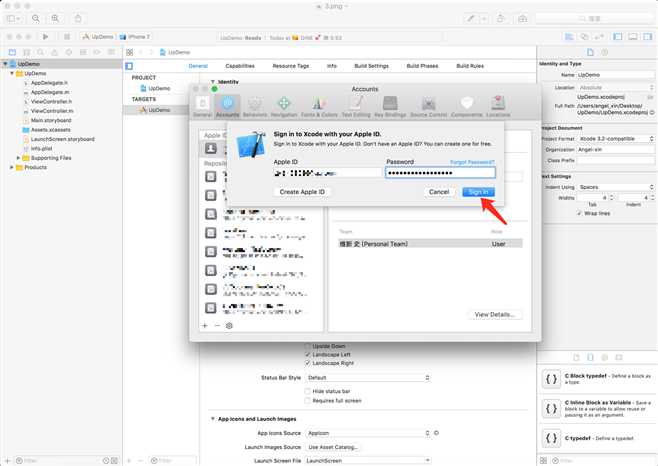Open Key Bindings preferences

390,106
